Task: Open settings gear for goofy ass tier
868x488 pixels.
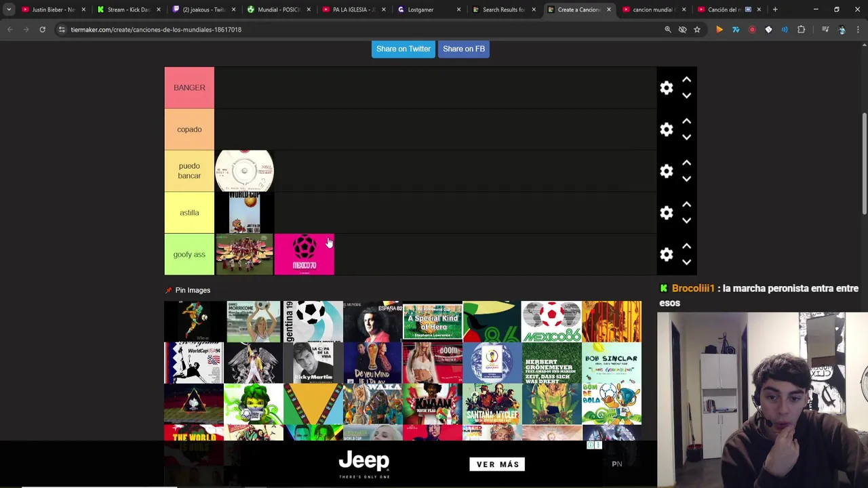Action: (x=667, y=255)
